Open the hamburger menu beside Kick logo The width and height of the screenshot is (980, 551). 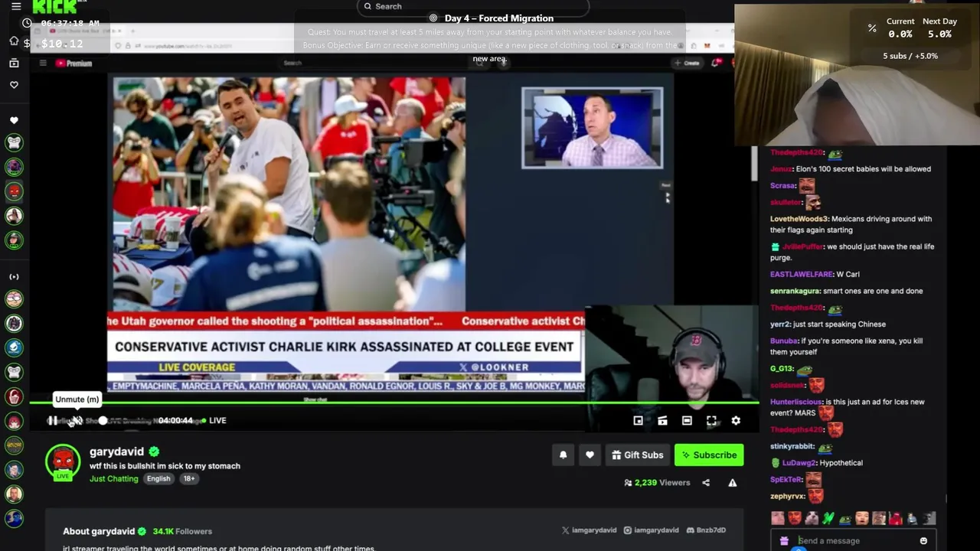16,6
